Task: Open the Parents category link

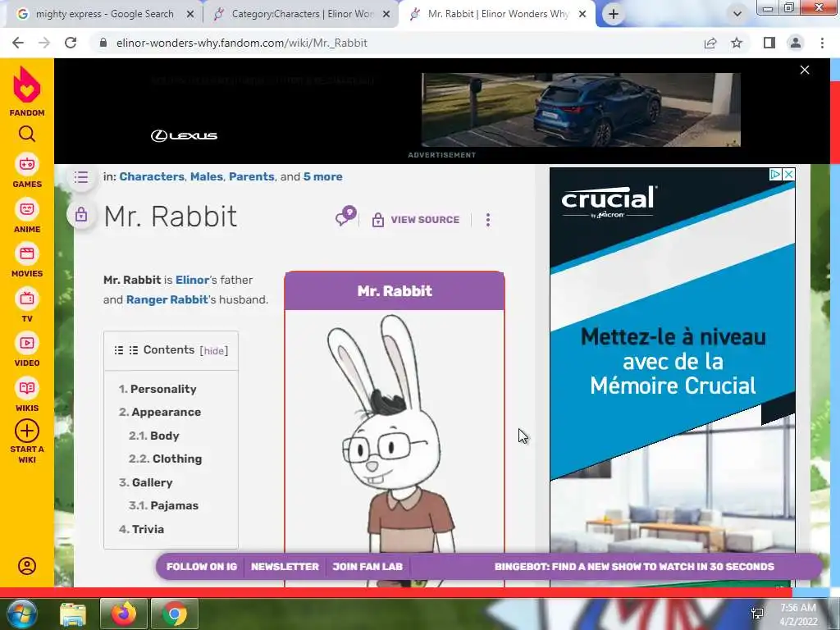Action: point(251,177)
